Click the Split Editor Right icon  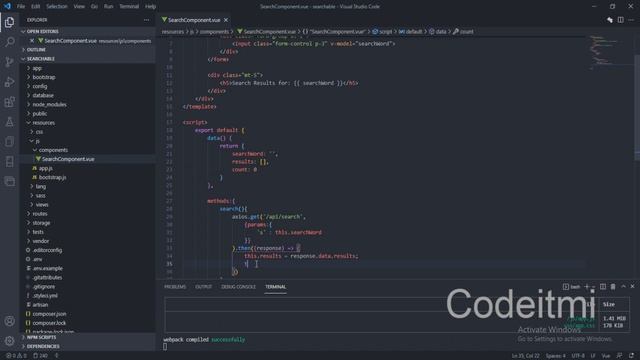coord(620,20)
